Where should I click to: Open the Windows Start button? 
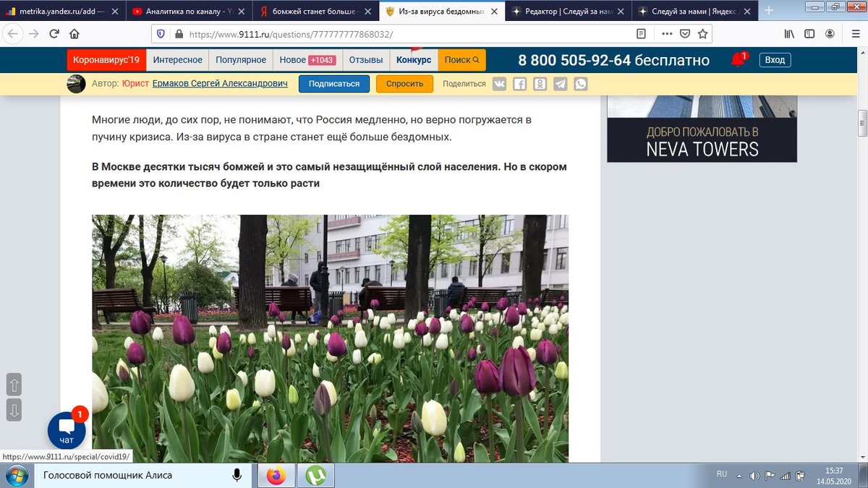click(x=16, y=476)
